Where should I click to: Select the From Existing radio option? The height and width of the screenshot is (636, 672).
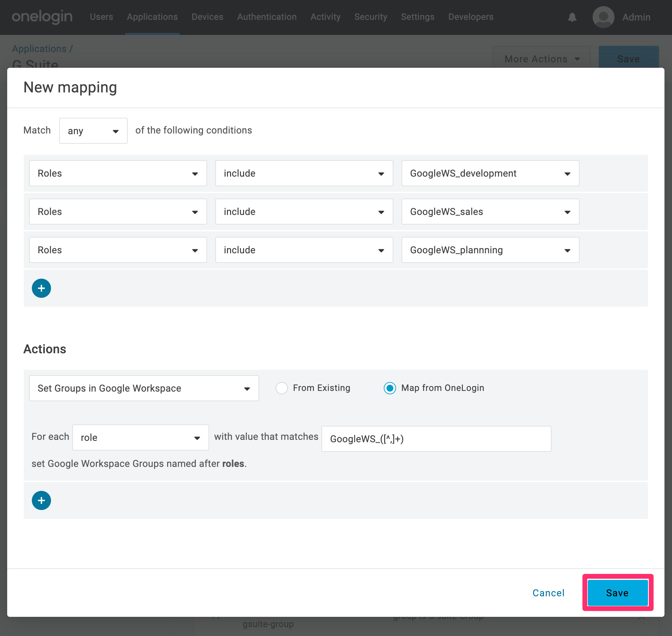coord(282,388)
